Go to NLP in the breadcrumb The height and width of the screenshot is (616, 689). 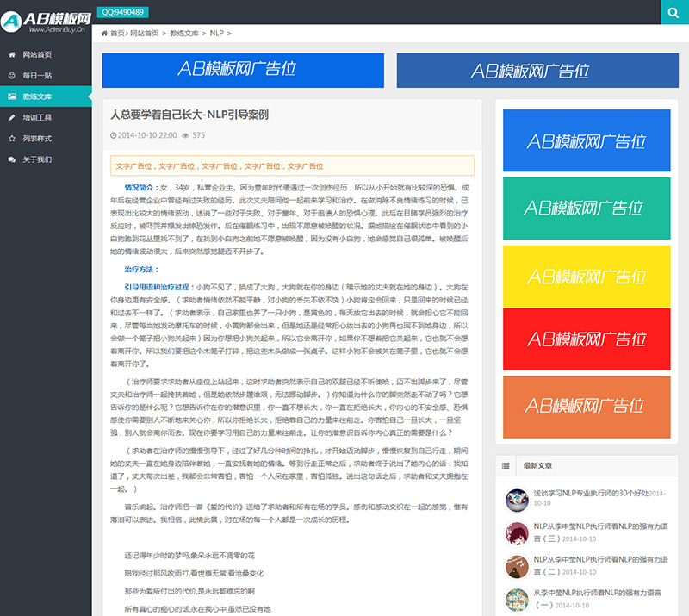(217, 34)
